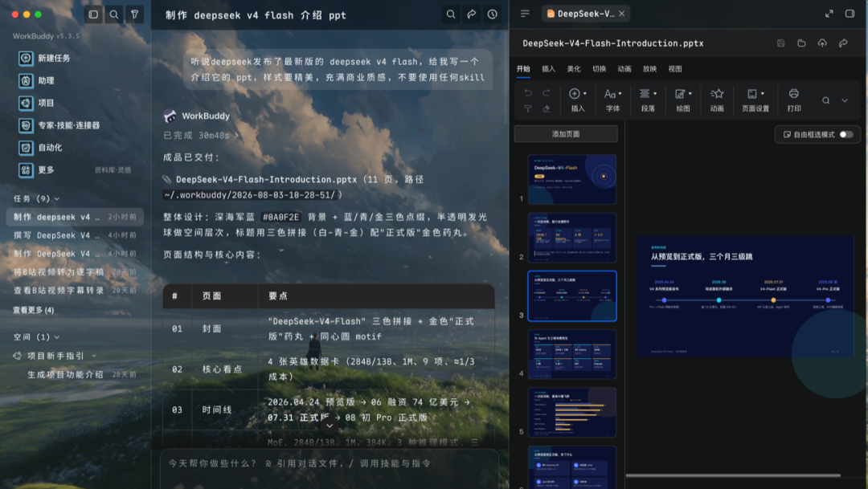Switch to the 放映 ribbon tab
This screenshot has height=489, width=868.
[x=649, y=69]
